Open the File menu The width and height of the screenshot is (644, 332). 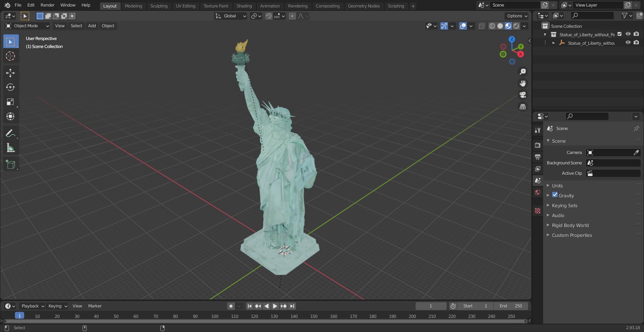pyautogui.click(x=18, y=5)
